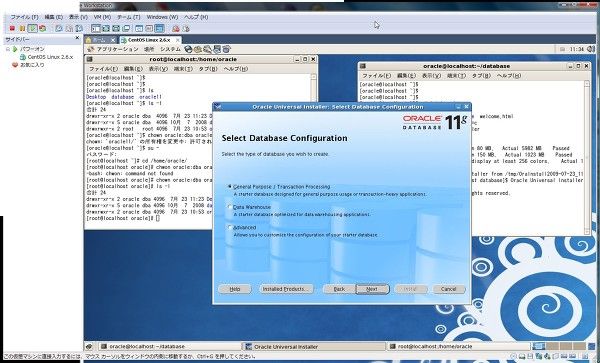Screen dimensions: 600x363
Task: Click the Quick Switch toolbar icon
Action: tap(106, 28)
